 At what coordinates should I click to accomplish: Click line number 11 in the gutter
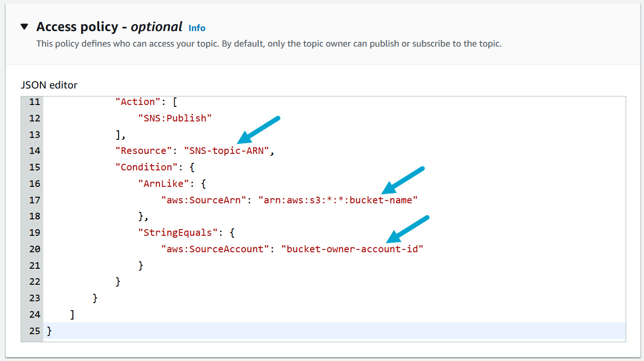34,102
